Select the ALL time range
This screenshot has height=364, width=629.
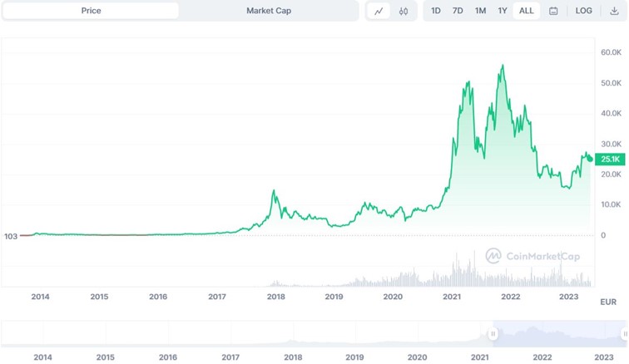click(526, 11)
